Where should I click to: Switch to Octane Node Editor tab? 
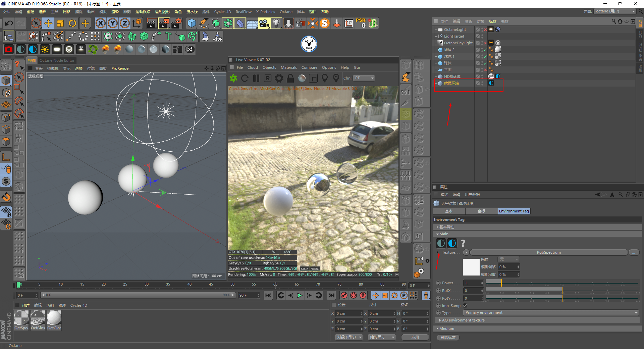click(x=57, y=60)
